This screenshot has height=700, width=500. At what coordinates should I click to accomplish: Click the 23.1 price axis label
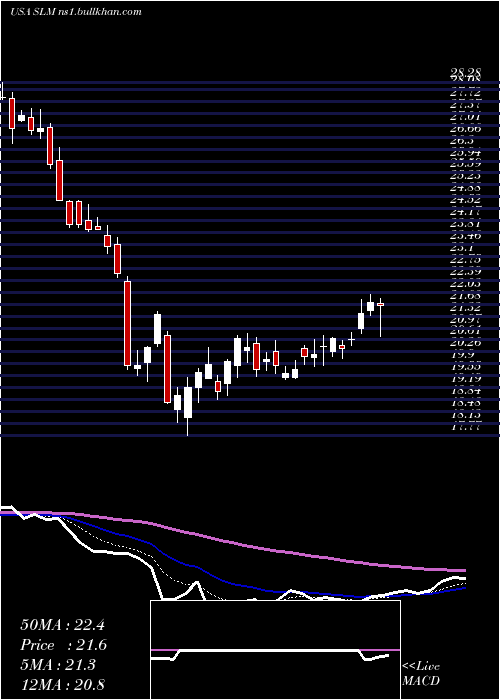click(462, 248)
